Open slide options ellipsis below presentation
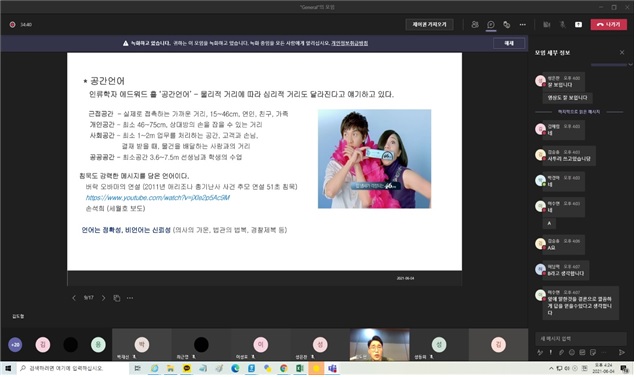This screenshot has width=636, height=377. (130, 298)
